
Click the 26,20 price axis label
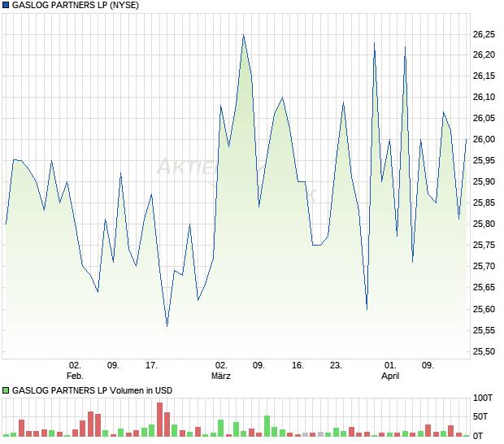click(484, 55)
